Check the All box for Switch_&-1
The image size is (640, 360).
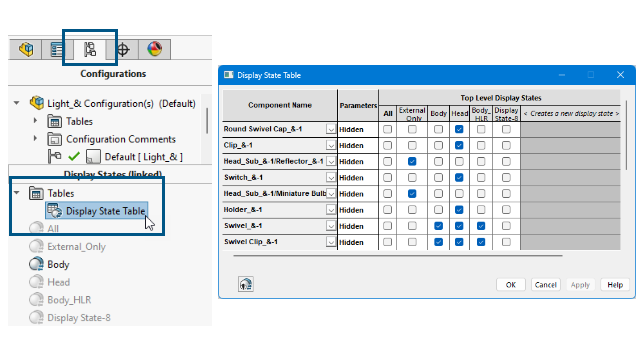click(x=388, y=178)
